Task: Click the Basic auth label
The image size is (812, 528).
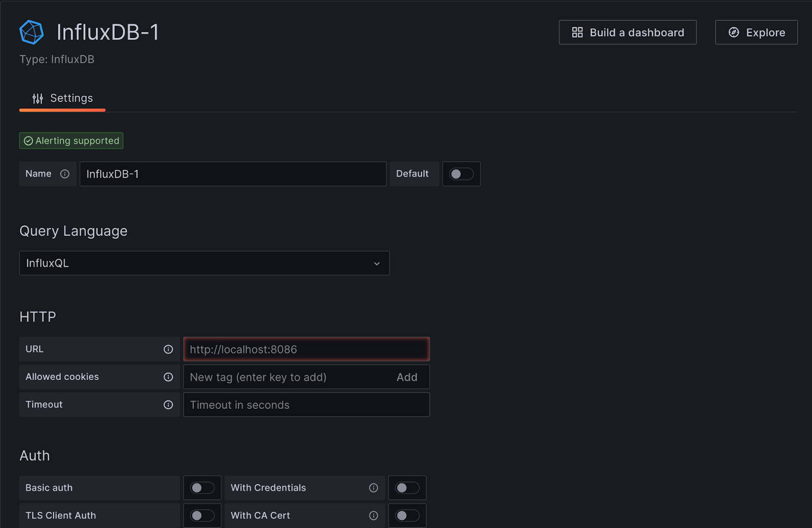Action: click(x=49, y=488)
